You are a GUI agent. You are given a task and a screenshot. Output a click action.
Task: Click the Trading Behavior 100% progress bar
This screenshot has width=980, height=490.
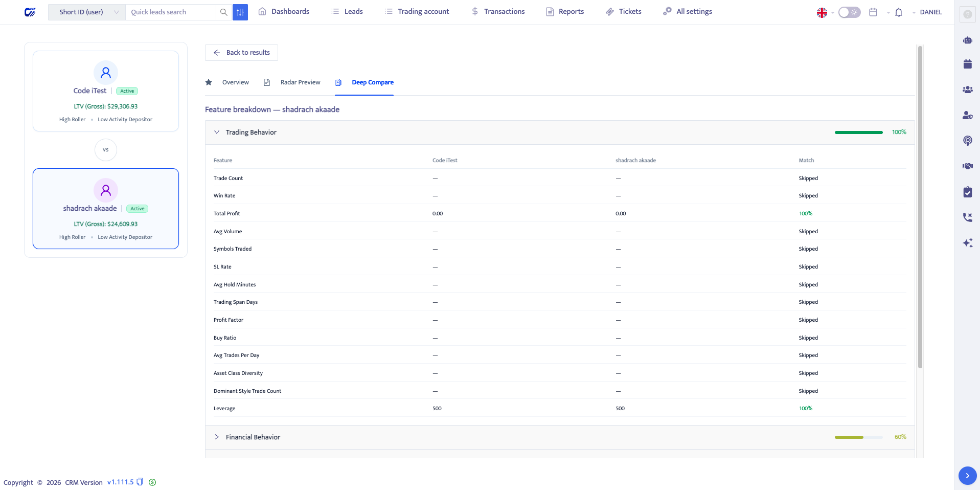click(x=858, y=132)
